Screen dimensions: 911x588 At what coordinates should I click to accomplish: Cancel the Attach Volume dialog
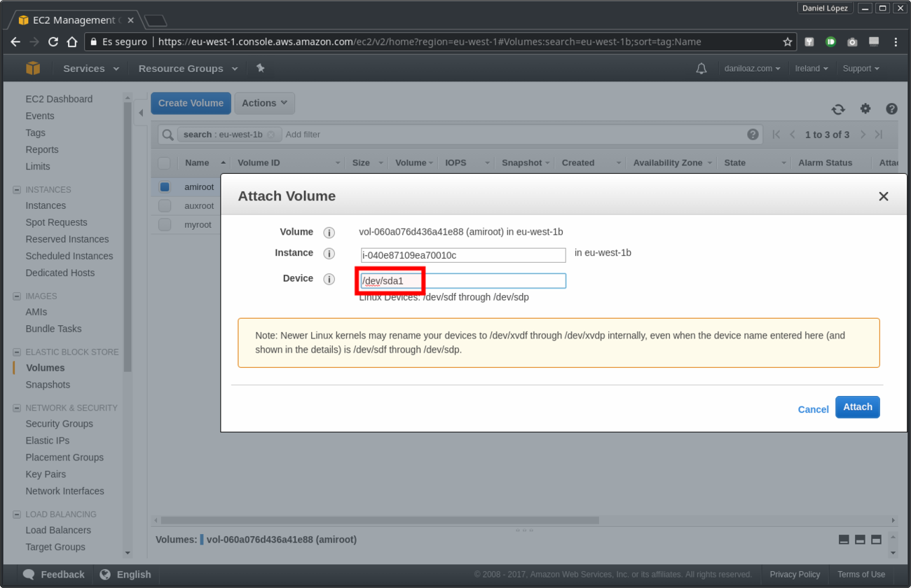(813, 409)
